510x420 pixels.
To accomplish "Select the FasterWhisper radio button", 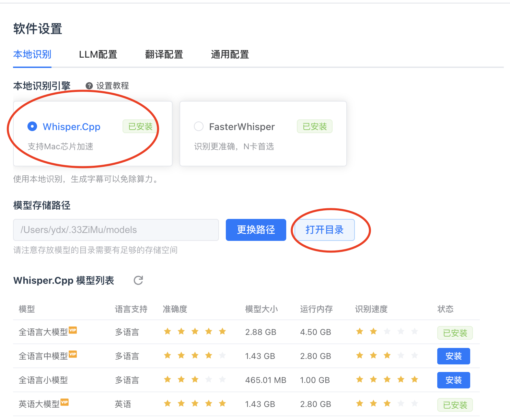I will (199, 127).
